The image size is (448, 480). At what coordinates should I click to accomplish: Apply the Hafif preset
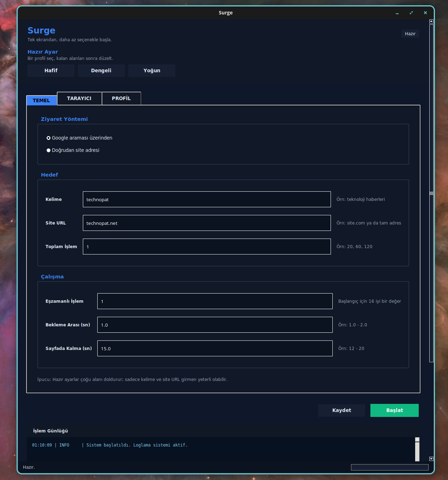51,70
